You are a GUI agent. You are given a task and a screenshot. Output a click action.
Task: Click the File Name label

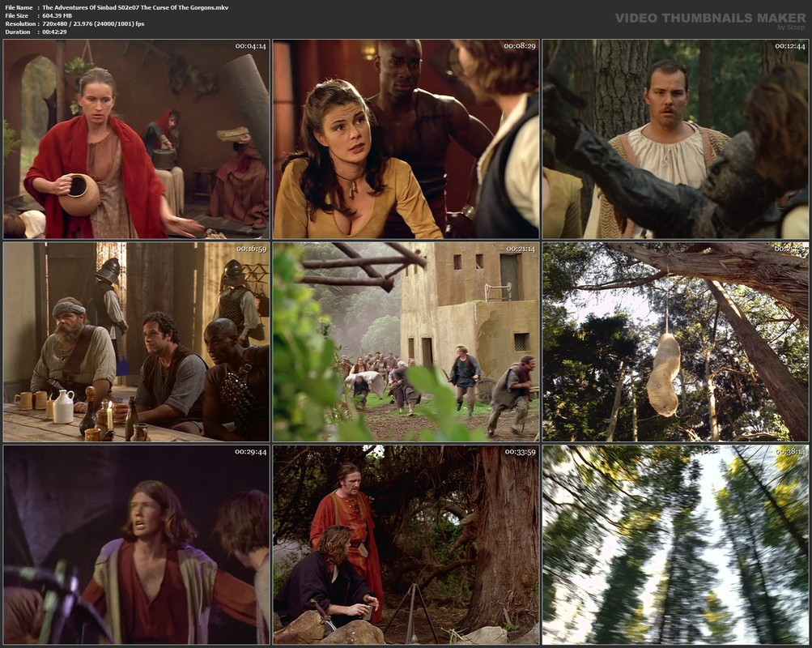point(19,8)
